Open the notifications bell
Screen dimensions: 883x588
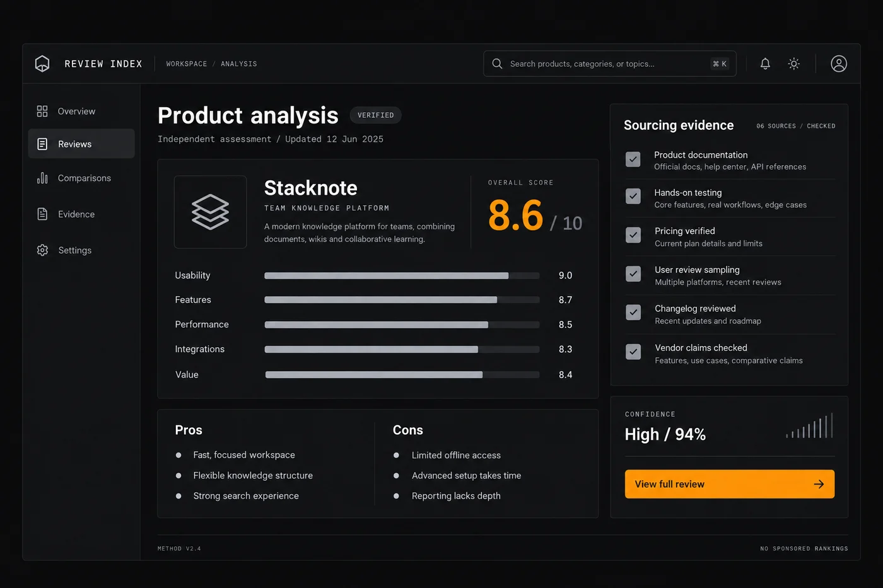coord(765,64)
